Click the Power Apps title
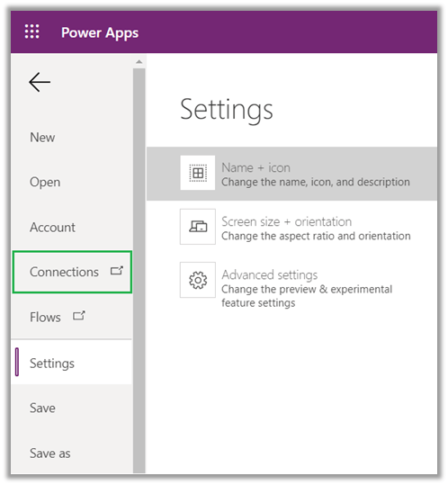 [100, 32]
